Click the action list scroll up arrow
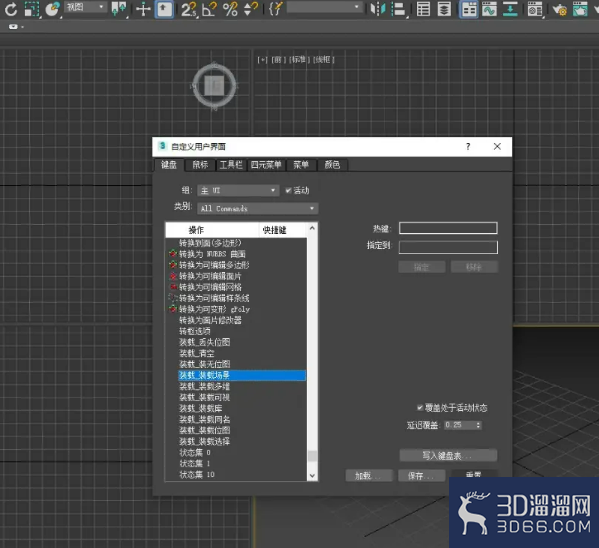The width and height of the screenshot is (599, 548). tap(312, 228)
